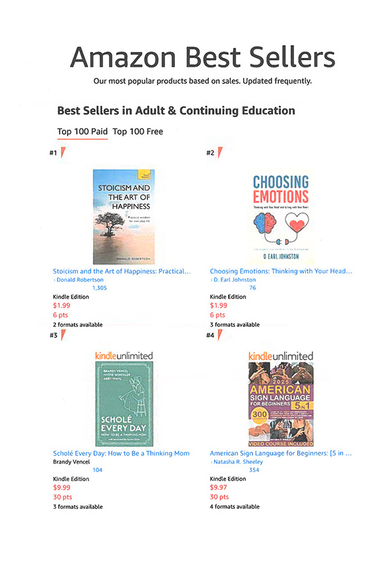Click Kindle Unlimited logo above Scholé Every Day

point(124,356)
